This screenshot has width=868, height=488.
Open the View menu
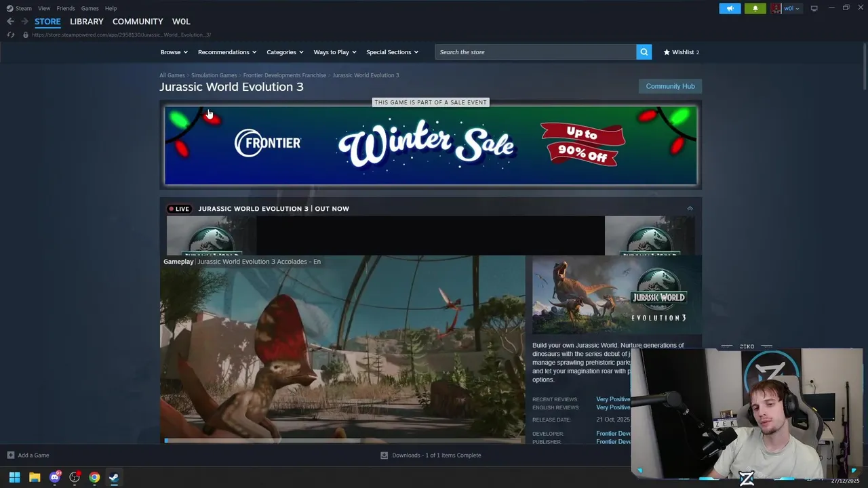(x=44, y=8)
